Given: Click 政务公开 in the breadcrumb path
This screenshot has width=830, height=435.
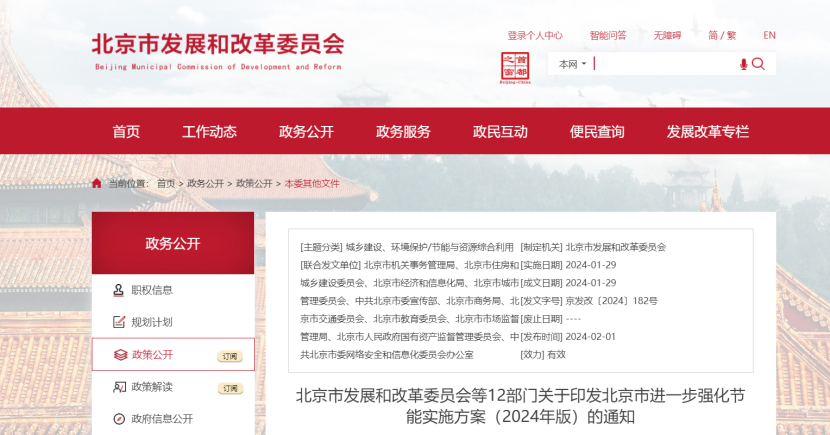Looking at the screenshot, I should (x=205, y=184).
